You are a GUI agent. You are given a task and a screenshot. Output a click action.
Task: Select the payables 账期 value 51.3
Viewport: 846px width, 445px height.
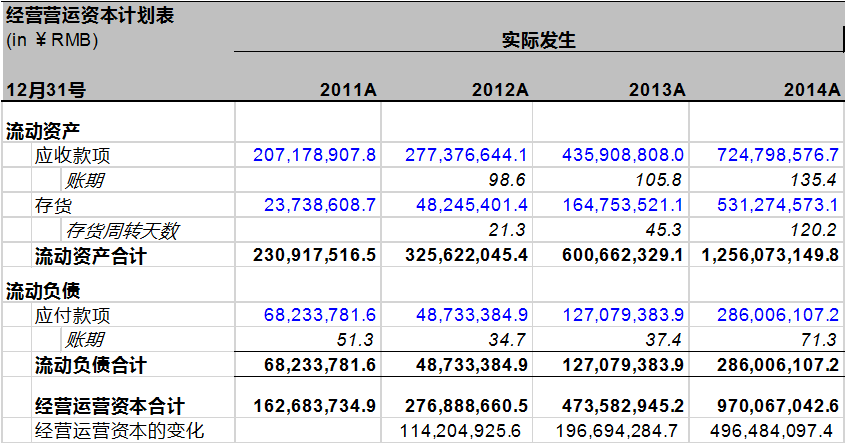click(x=357, y=340)
